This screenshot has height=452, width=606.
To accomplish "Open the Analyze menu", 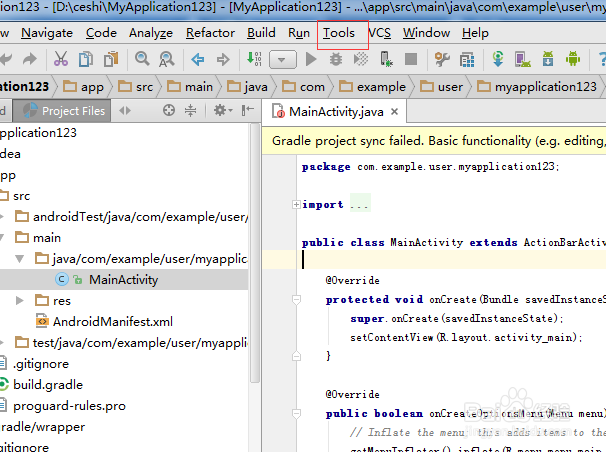I will (151, 33).
